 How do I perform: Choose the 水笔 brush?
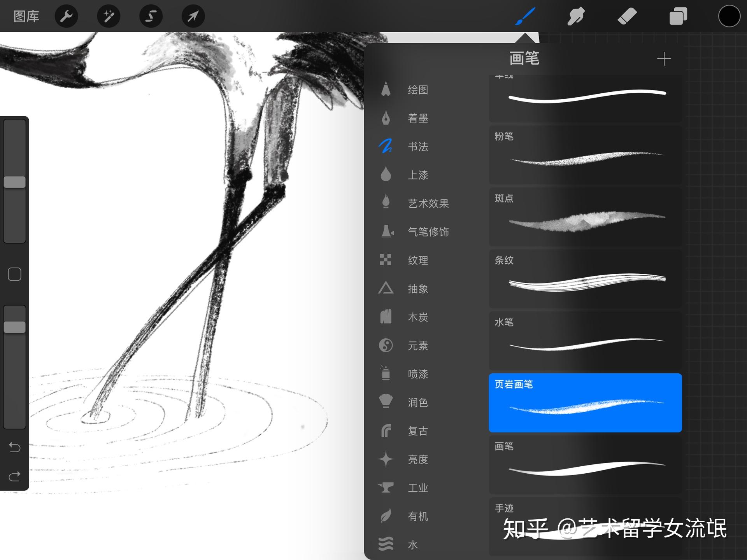coord(585,341)
